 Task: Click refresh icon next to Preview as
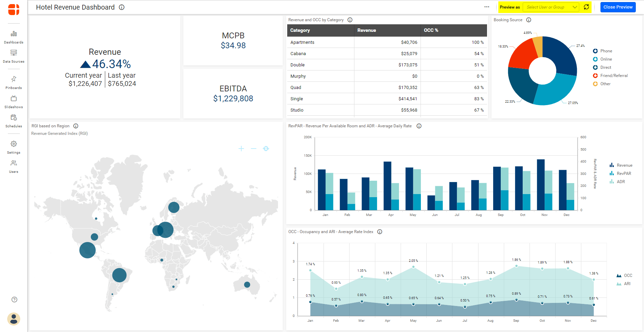[586, 7]
